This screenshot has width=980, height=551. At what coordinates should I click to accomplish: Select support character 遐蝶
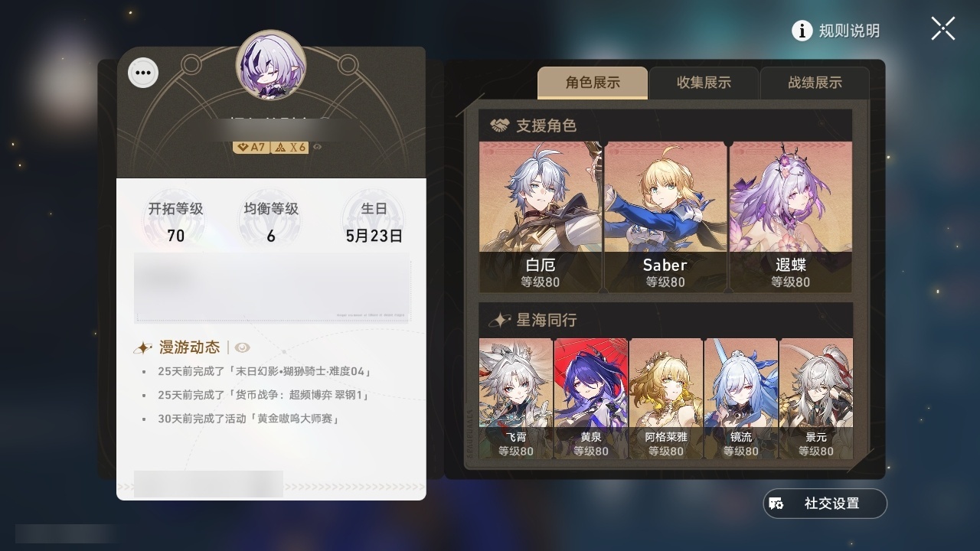pyautogui.click(x=790, y=217)
